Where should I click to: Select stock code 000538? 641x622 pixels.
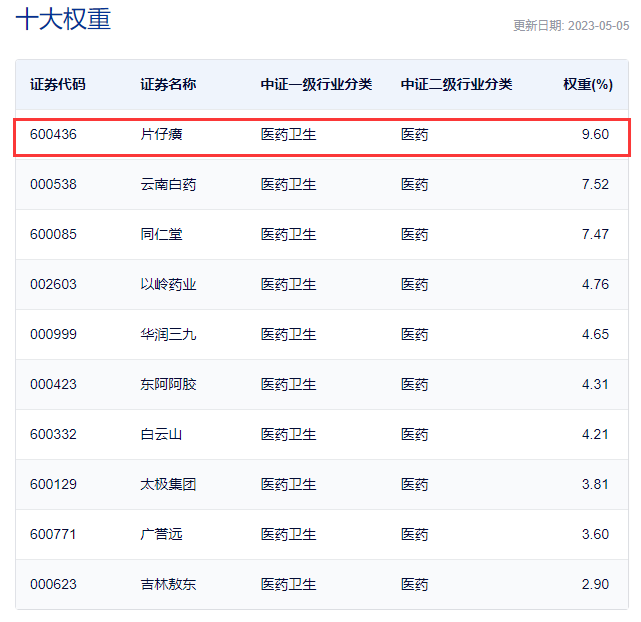point(53,184)
